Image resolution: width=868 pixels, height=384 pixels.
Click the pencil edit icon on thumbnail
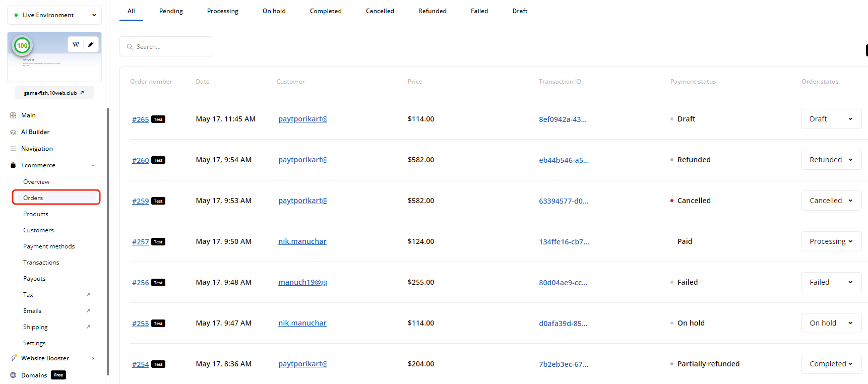[x=91, y=44]
